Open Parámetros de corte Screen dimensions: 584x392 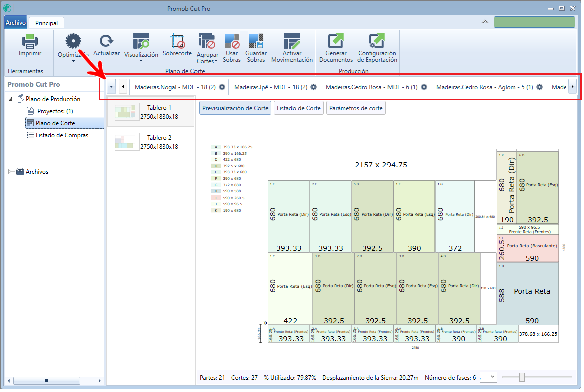356,108
